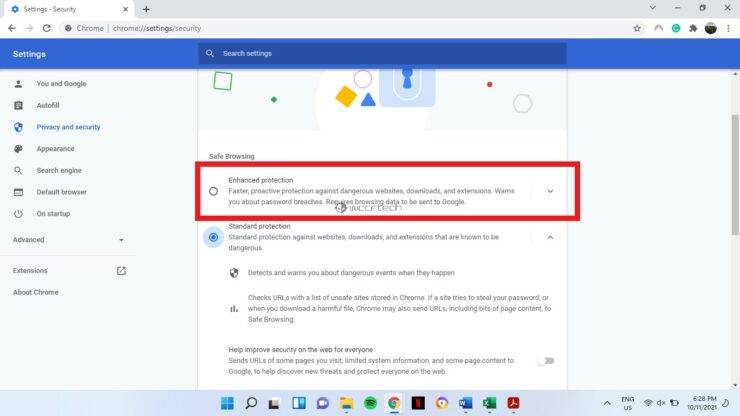Open Extensions external link icon
740x416 pixels.
pyautogui.click(x=121, y=271)
